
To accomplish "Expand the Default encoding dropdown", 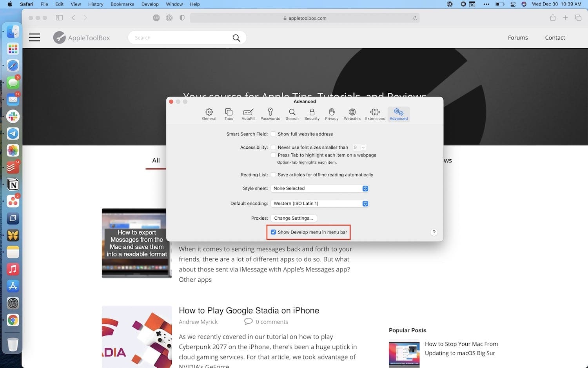I will 319,204.
